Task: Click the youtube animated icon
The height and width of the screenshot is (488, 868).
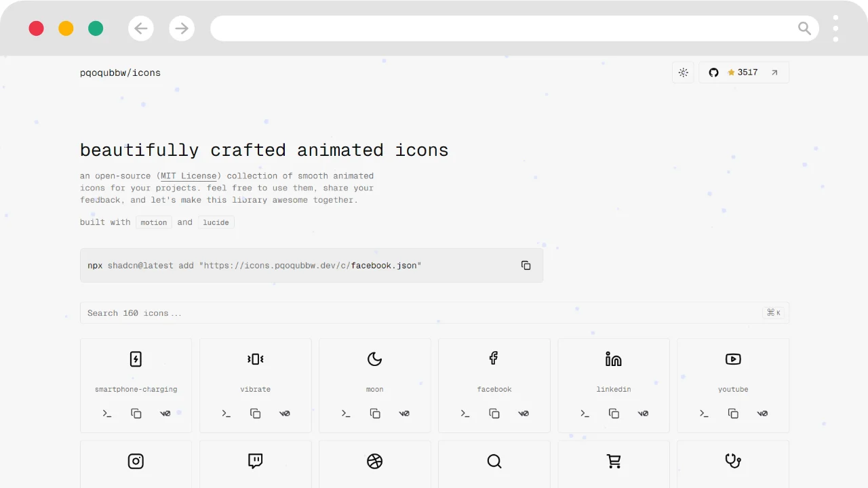Action: coord(733,359)
